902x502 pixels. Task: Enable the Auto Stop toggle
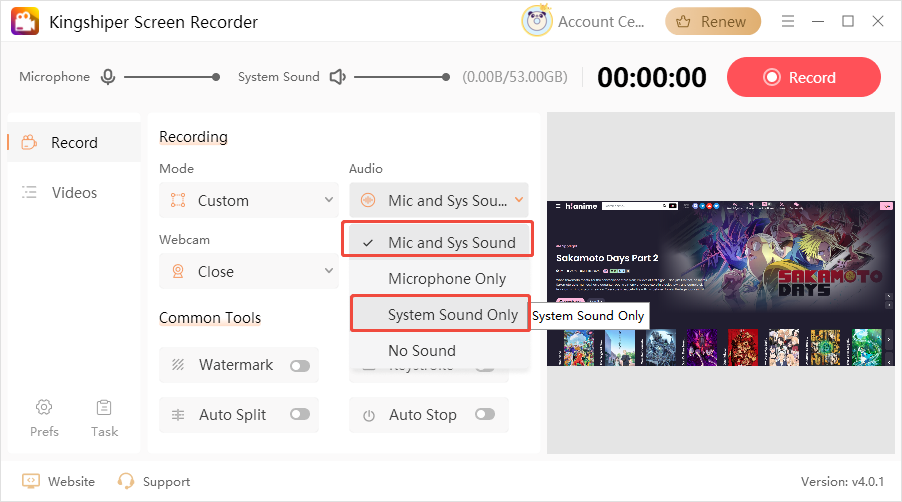pos(485,414)
